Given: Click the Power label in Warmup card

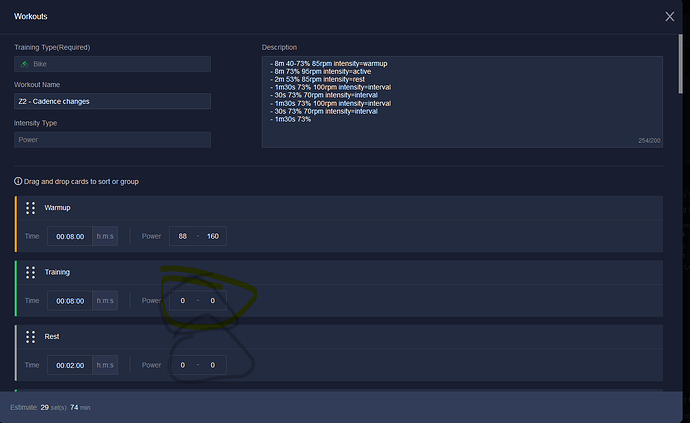Looking at the screenshot, I should pyautogui.click(x=151, y=236).
